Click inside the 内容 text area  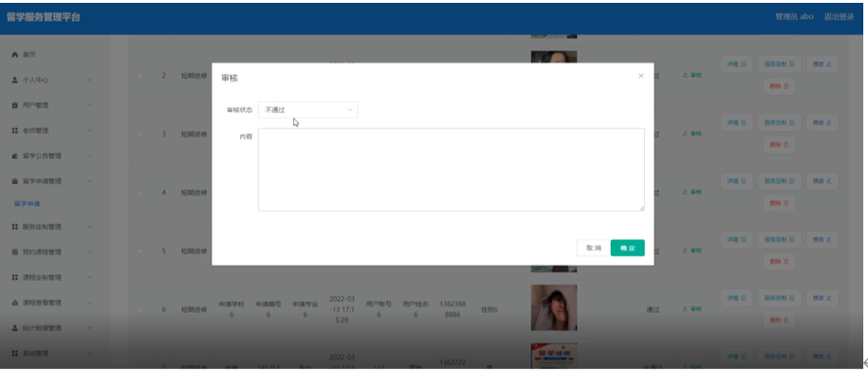[x=452, y=170]
